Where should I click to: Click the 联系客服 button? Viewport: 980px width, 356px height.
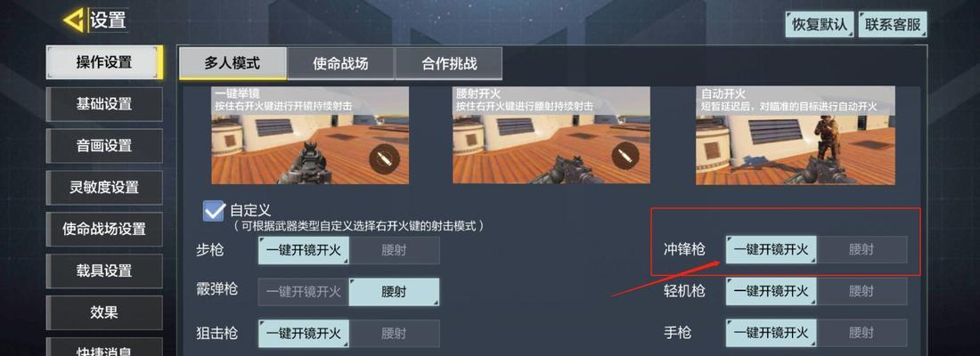[x=893, y=24]
